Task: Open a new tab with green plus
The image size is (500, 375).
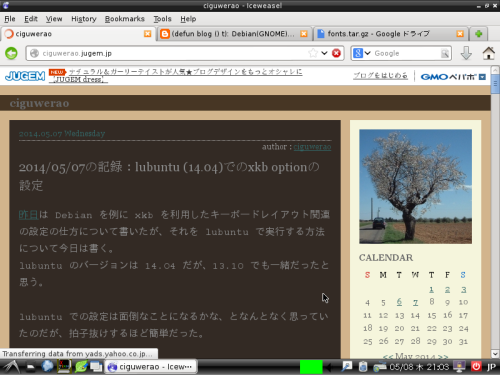Action: click(x=479, y=34)
